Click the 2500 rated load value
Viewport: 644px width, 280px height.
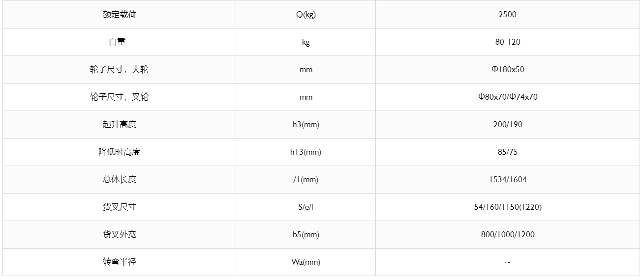(x=508, y=14)
